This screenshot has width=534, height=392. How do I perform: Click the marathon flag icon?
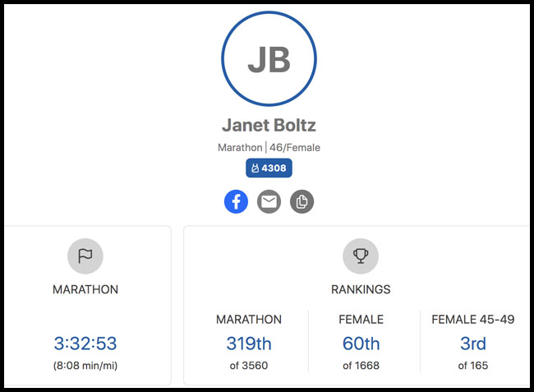[85, 256]
